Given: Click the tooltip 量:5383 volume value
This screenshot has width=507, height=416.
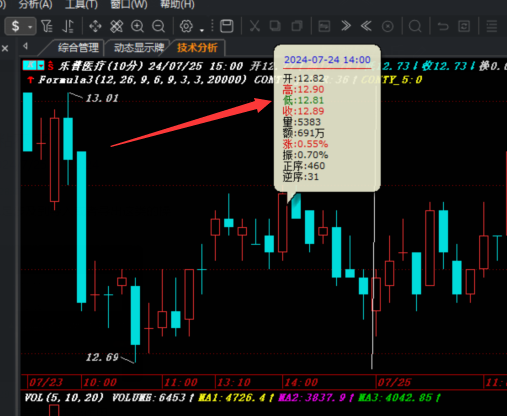Looking at the screenshot, I should [302, 122].
